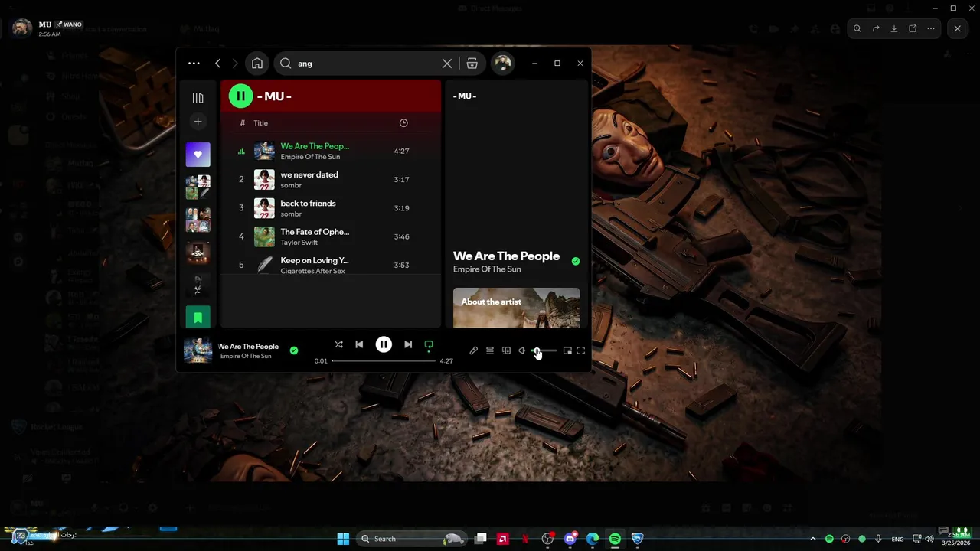This screenshot has width=980, height=551.
Task: Open Cigarettes After Sex artist link
Action: [x=312, y=271]
